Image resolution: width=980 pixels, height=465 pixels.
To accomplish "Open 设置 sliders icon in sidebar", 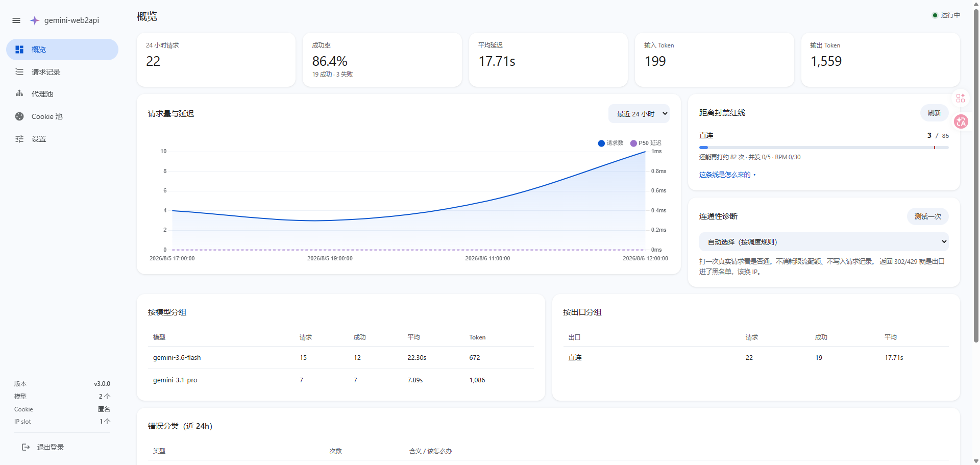I will tap(19, 139).
